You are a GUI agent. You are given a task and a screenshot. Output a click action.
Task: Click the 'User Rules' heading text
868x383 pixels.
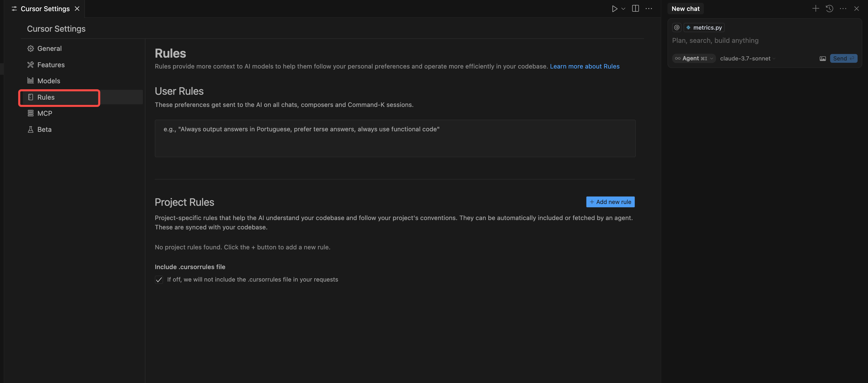tap(179, 91)
